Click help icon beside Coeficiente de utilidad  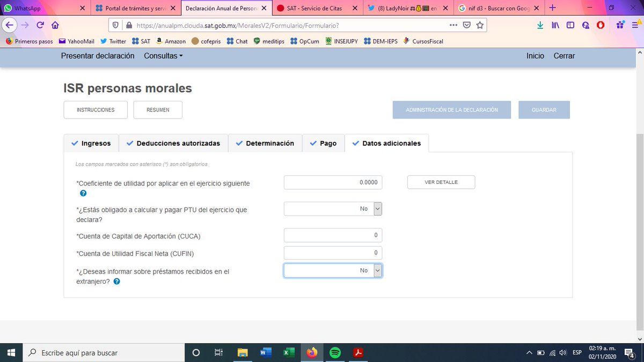(83, 193)
